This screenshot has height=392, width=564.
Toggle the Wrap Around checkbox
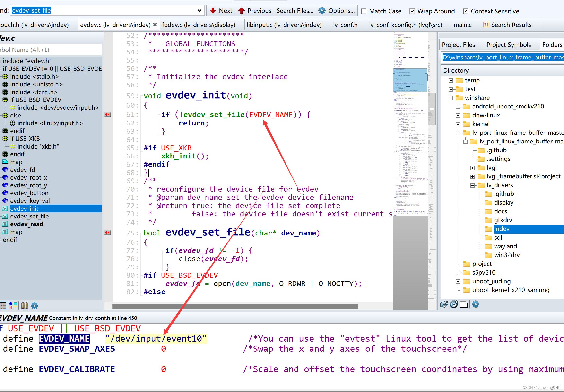(x=412, y=11)
